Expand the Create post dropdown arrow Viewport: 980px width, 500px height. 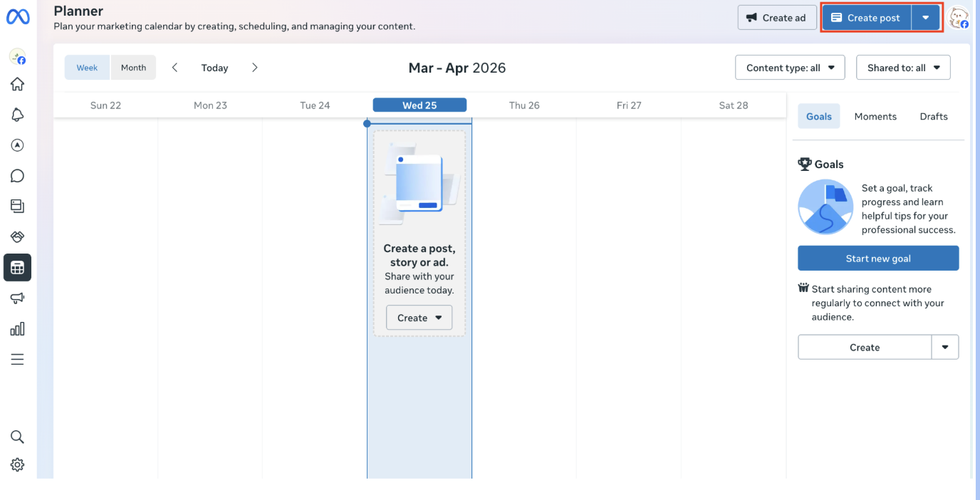click(926, 18)
